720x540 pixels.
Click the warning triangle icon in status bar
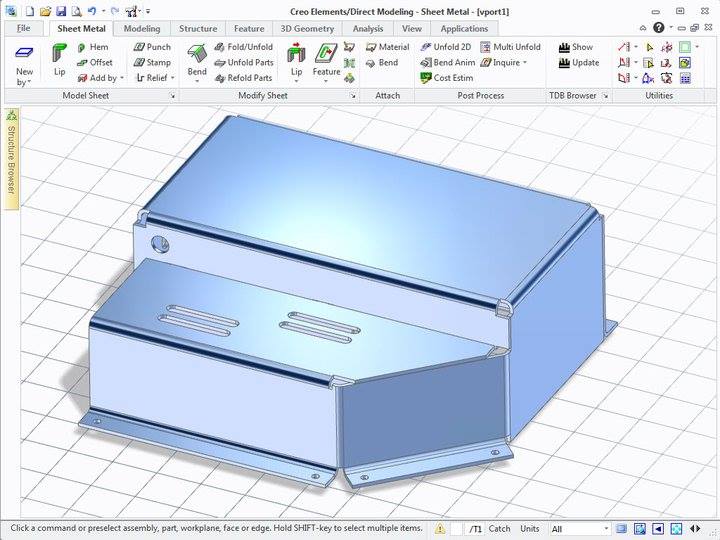point(440,529)
